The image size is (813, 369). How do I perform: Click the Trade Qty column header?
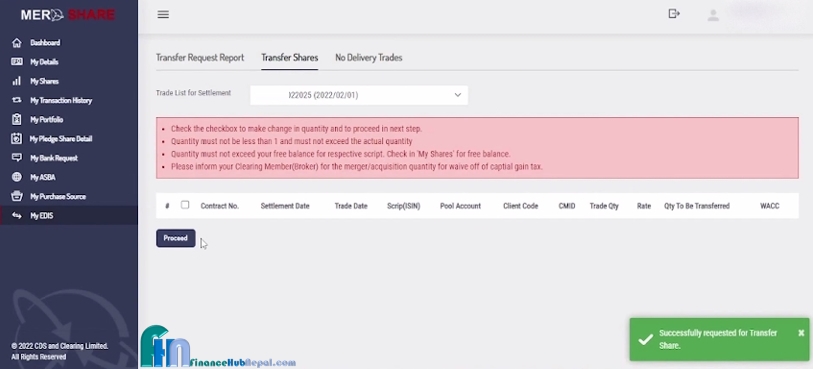pyautogui.click(x=604, y=206)
